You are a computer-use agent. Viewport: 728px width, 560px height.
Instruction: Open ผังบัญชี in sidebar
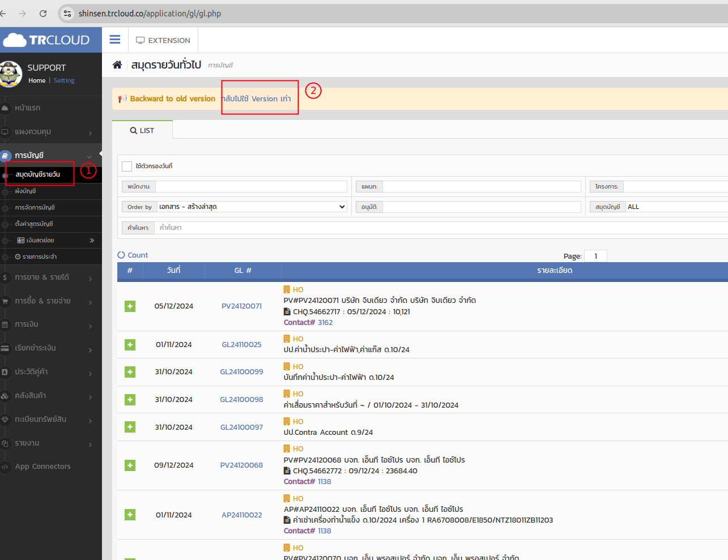point(25,191)
